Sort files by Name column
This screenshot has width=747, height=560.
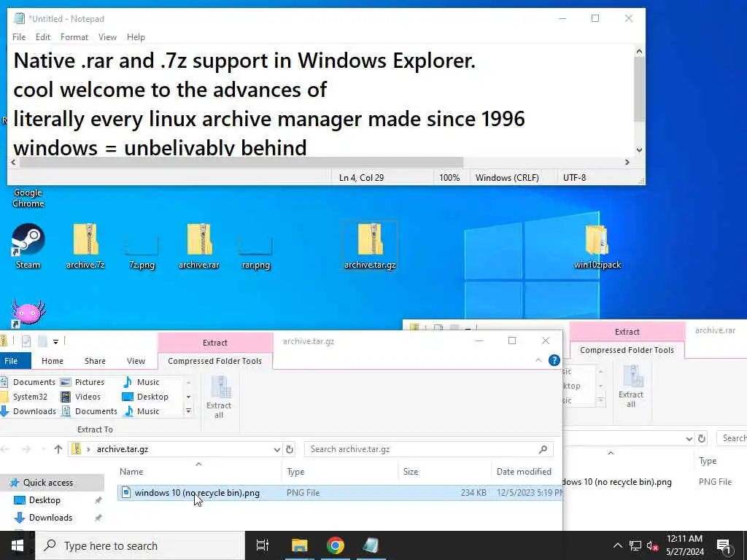tap(199, 472)
